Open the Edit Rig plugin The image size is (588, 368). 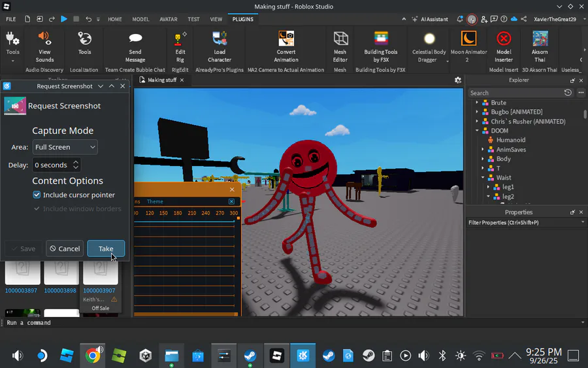180,46
